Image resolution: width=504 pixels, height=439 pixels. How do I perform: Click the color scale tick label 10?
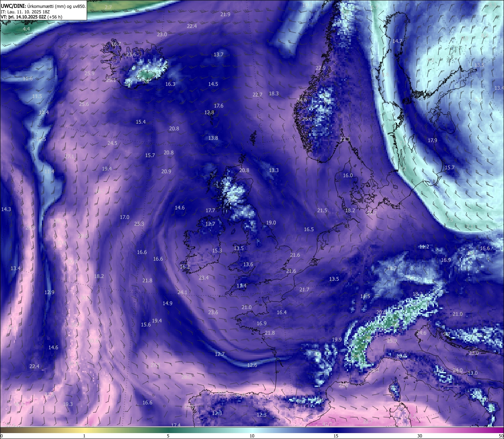[x=252, y=436]
